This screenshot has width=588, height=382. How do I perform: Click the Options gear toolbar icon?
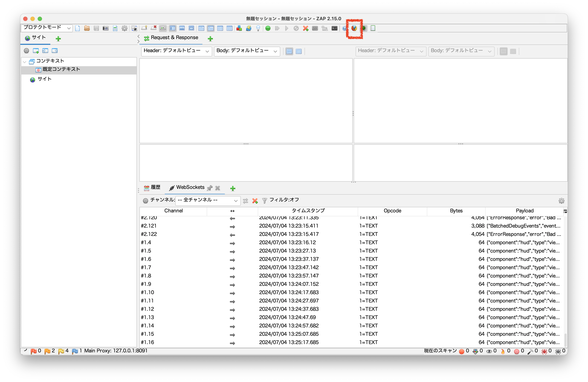coord(125,28)
